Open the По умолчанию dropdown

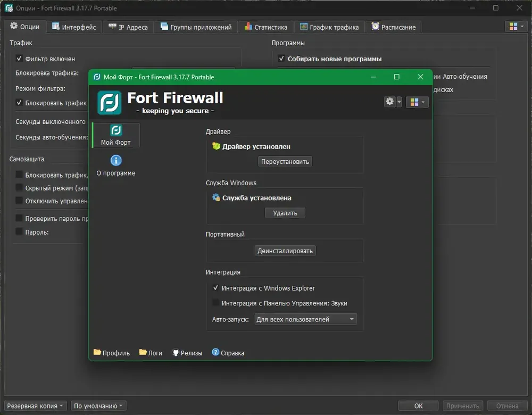click(x=98, y=405)
